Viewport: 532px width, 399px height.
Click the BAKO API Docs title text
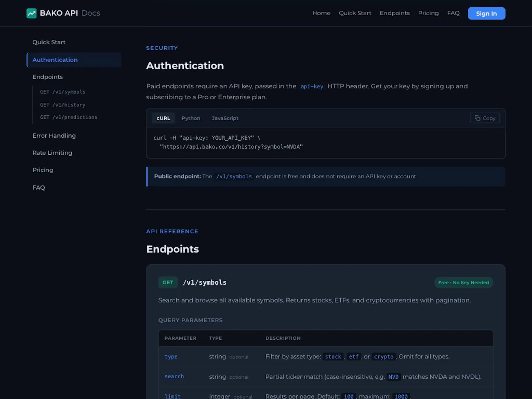click(70, 13)
